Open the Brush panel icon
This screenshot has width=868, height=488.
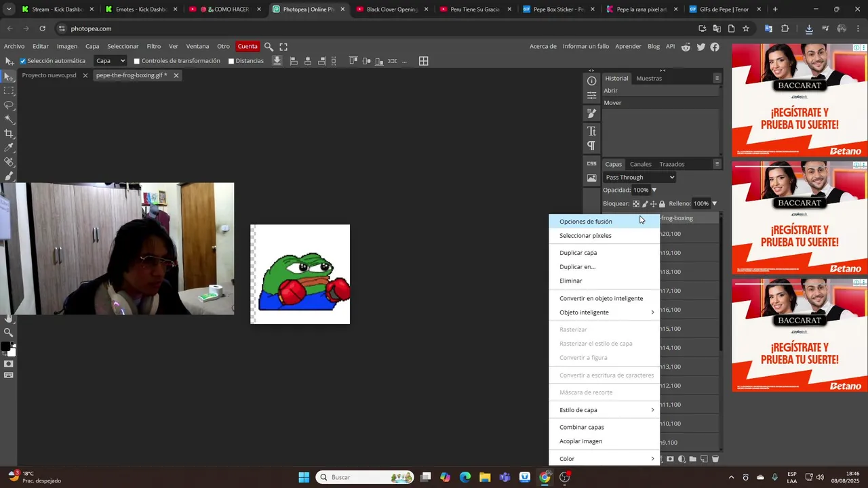(591, 113)
